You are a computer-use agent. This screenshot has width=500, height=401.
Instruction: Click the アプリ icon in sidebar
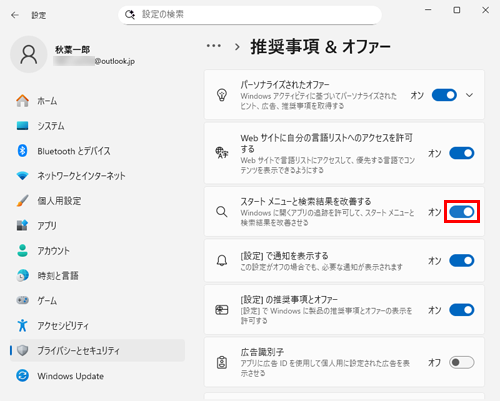click(x=22, y=226)
